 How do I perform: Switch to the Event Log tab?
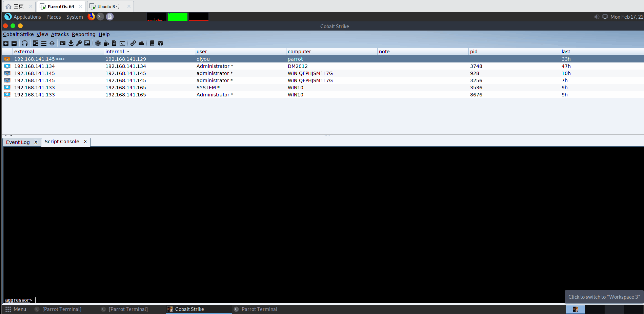18,142
